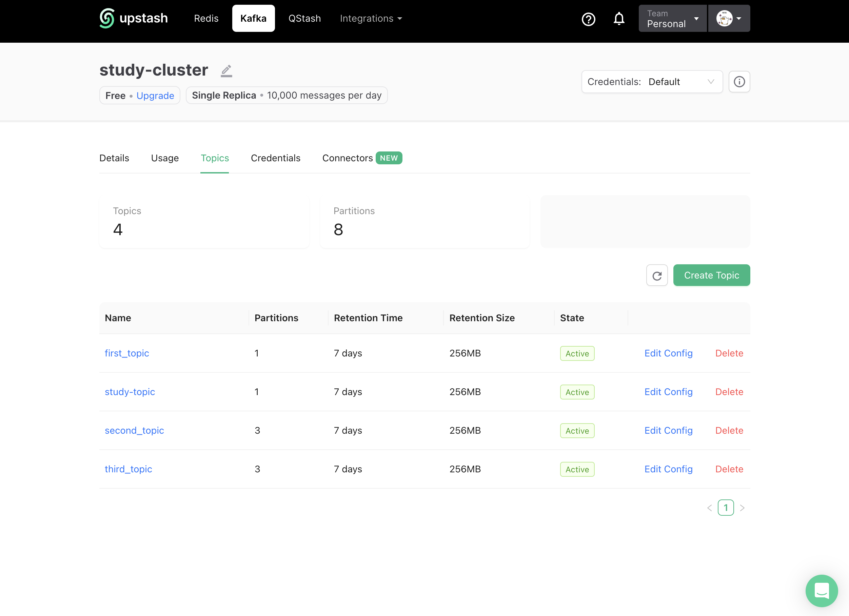Click the Active badge for study-topic
This screenshot has height=616, width=849.
coord(577,392)
